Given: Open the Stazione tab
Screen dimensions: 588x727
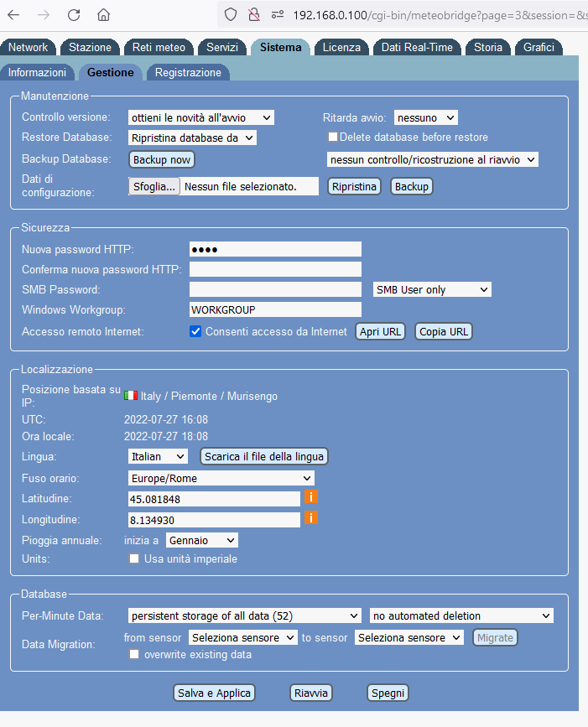Looking at the screenshot, I should (90, 47).
